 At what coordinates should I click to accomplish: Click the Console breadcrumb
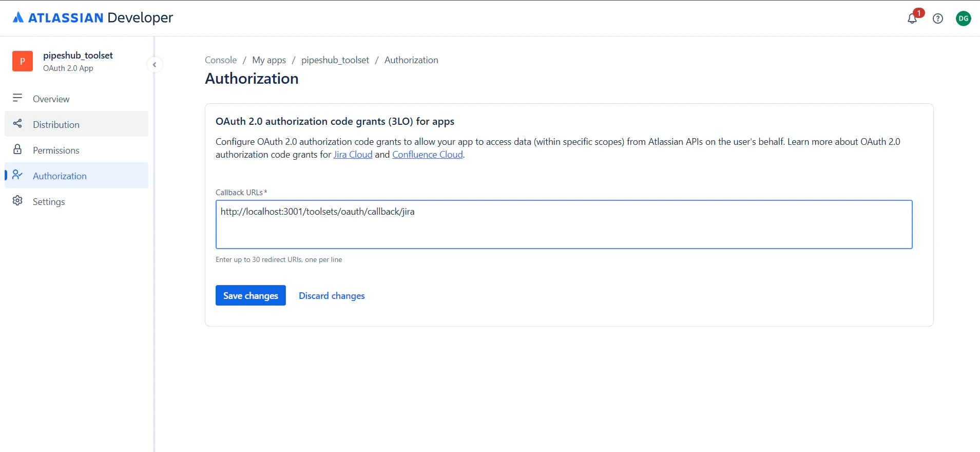pos(221,60)
